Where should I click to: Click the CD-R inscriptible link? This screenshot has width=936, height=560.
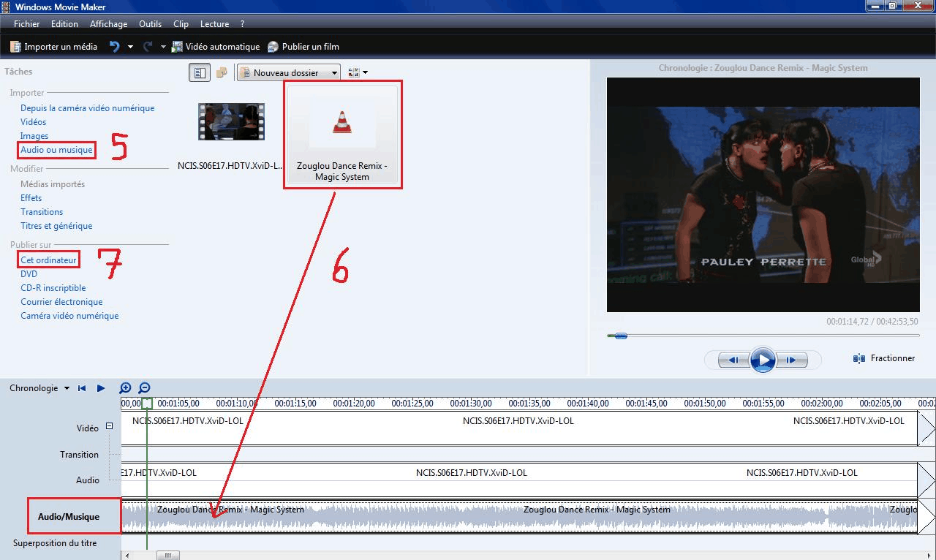53,288
